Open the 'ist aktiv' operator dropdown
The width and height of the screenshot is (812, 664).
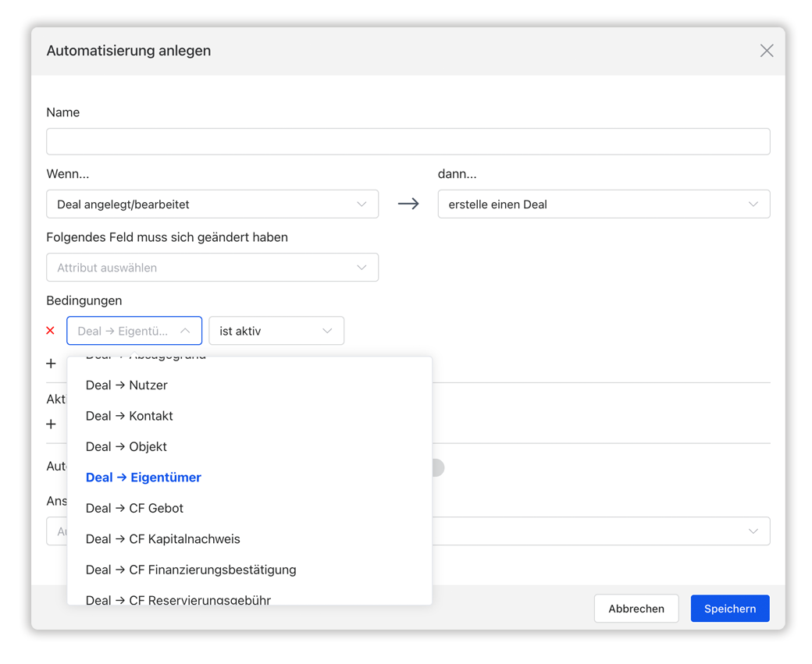tap(276, 331)
